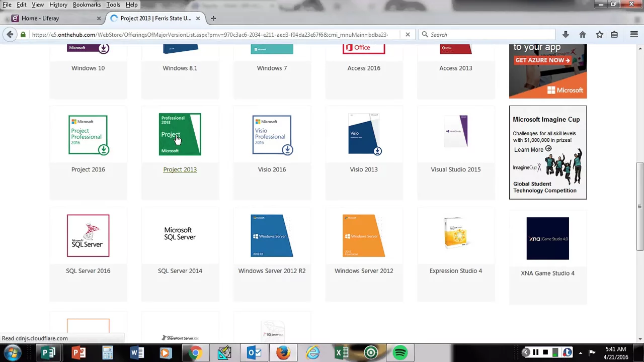Viewport: 644px width, 362px height.
Task: Click Learn More in Imagine Cup ad
Action: [x=533, y=149]
